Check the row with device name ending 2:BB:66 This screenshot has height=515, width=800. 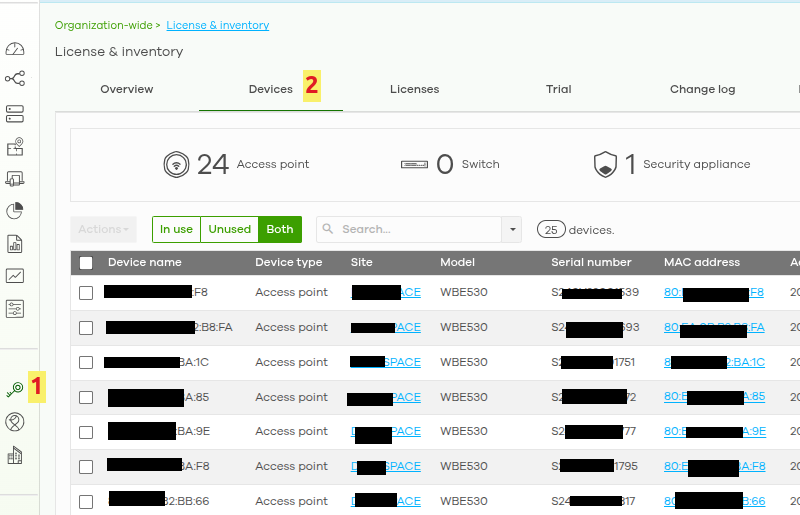[x=86, y=502]
